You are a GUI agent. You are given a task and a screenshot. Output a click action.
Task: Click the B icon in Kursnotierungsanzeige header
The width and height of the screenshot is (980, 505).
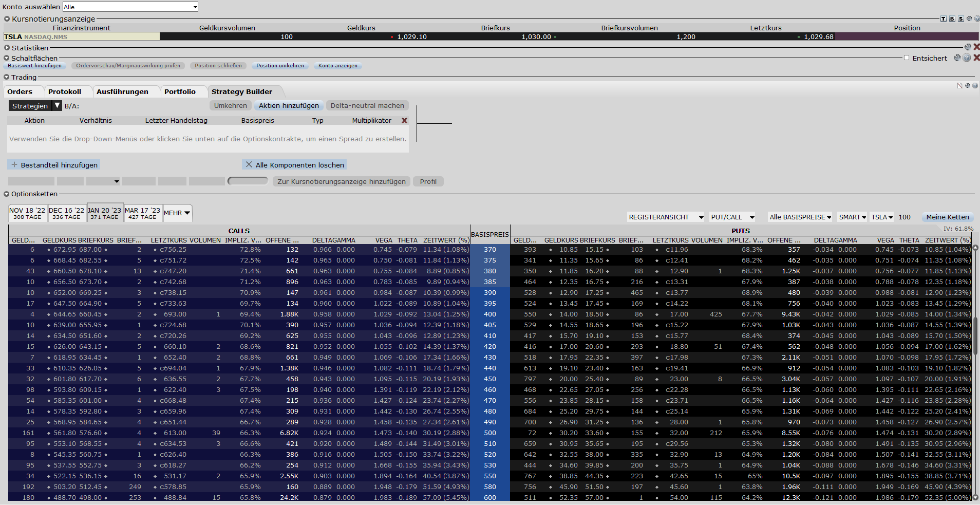point(952,18)
